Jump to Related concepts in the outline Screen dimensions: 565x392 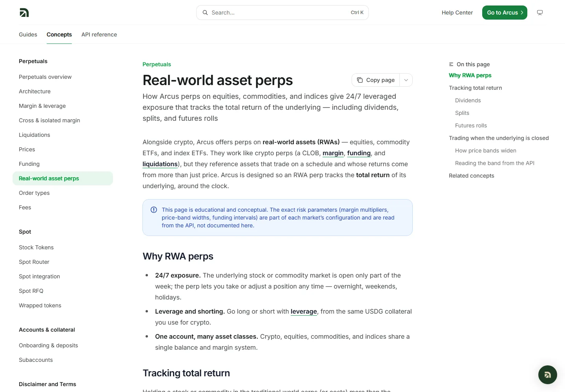tap(472, 176)
